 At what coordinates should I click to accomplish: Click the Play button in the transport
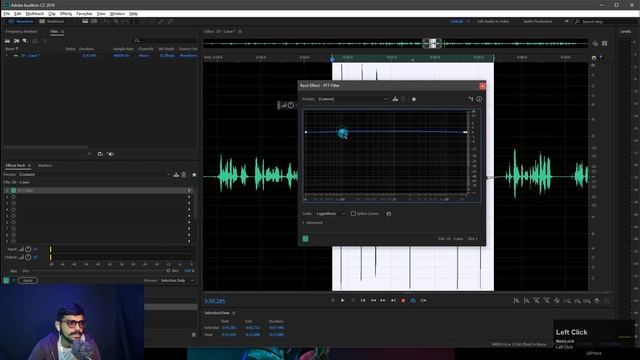(x=342, y=300)
